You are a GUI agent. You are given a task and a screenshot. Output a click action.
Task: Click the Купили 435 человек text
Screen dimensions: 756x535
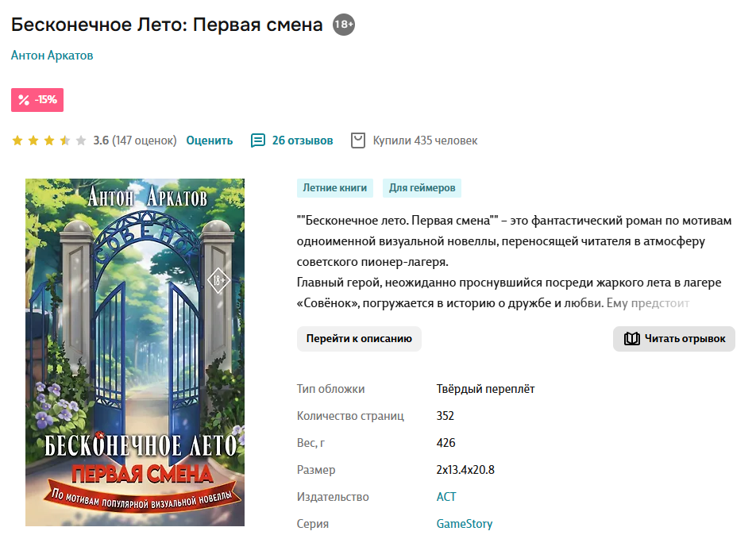[x=425, y=140]
